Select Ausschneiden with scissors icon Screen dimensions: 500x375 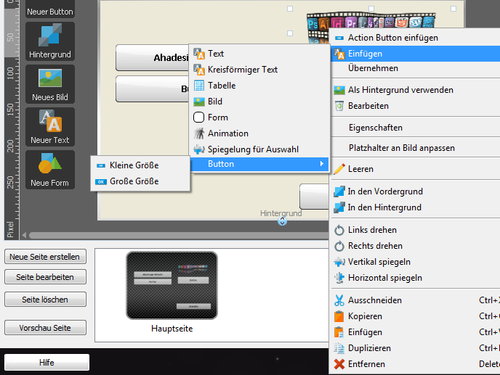pyautogui.click(x=415, y=300)
